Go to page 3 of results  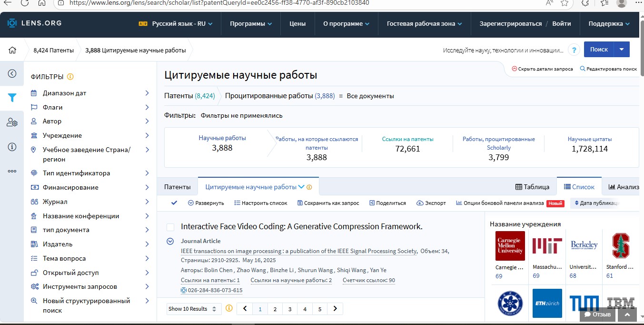[290, 309]
